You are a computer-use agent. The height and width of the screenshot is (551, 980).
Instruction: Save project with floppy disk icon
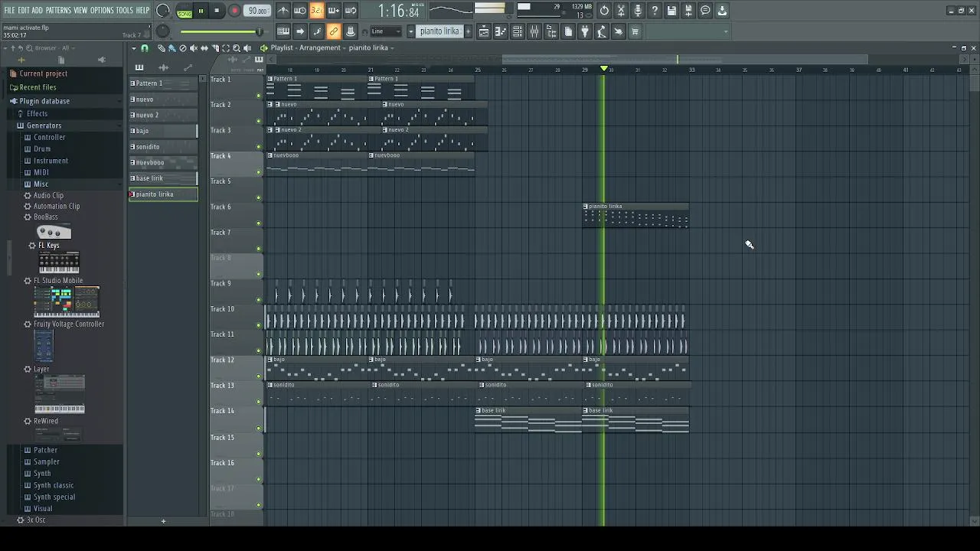click(671, 11)
